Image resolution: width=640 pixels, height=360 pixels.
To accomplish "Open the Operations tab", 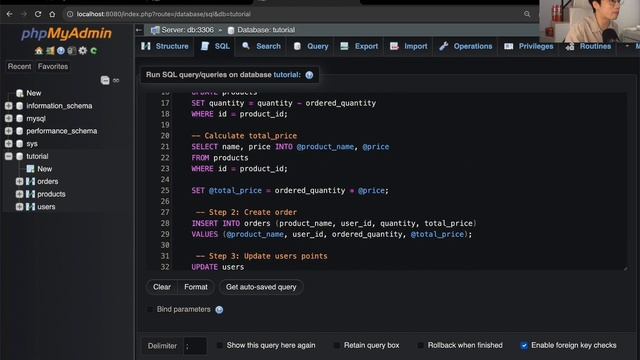I will (x=466, y=46).
